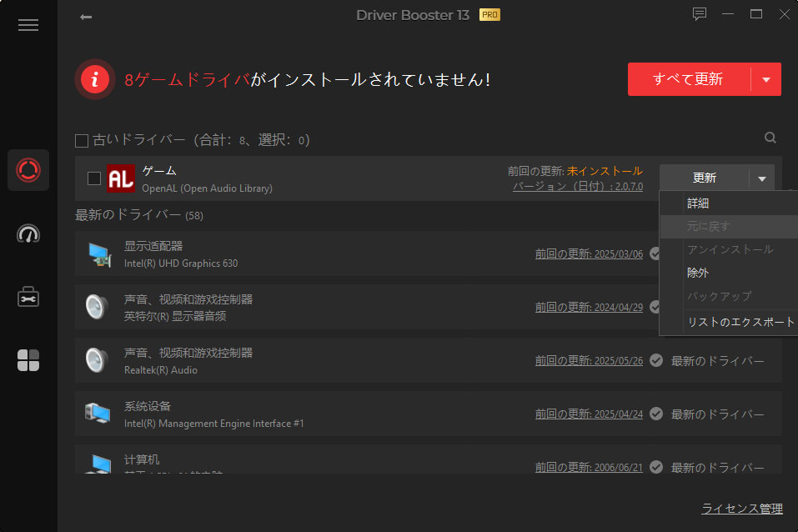Close the Driver Booster window
The height and width of the screenshot is (532, 798).
coord(785,14)
